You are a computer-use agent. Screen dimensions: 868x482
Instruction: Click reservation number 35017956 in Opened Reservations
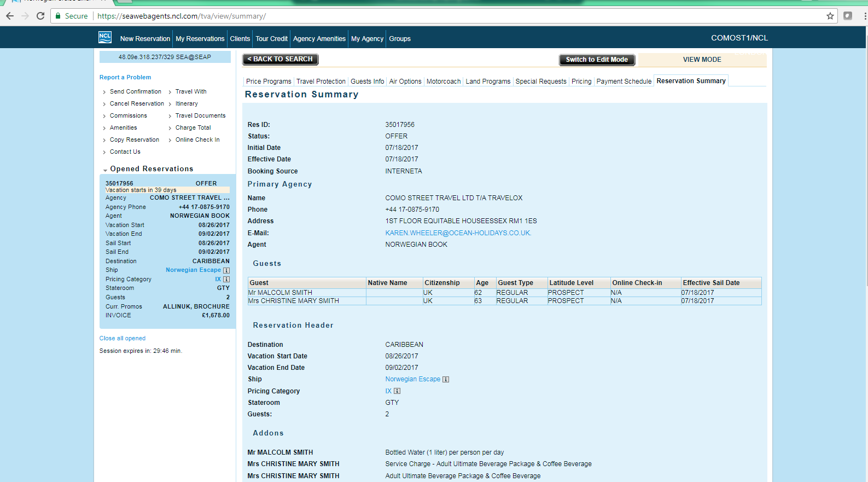tap(119, 184)
